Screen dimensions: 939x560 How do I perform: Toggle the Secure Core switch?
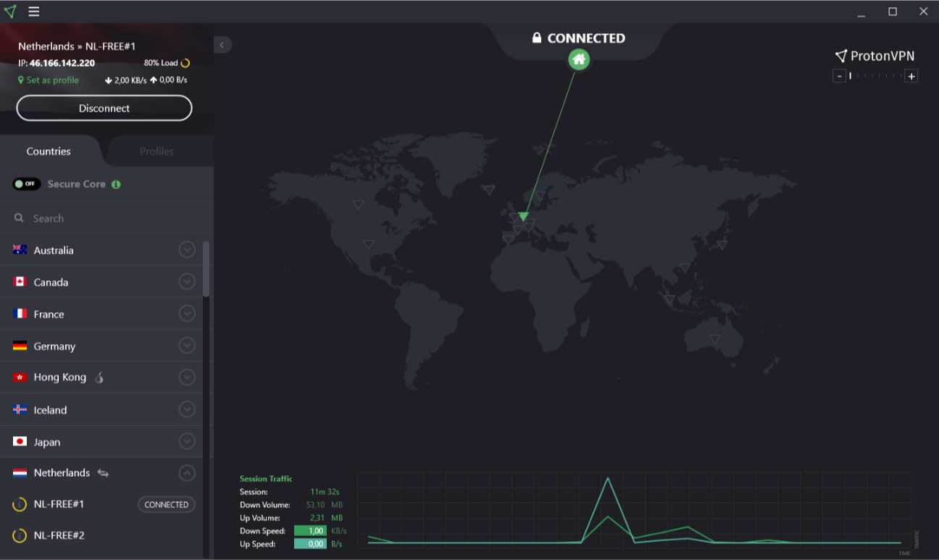[x=27, y=184]
